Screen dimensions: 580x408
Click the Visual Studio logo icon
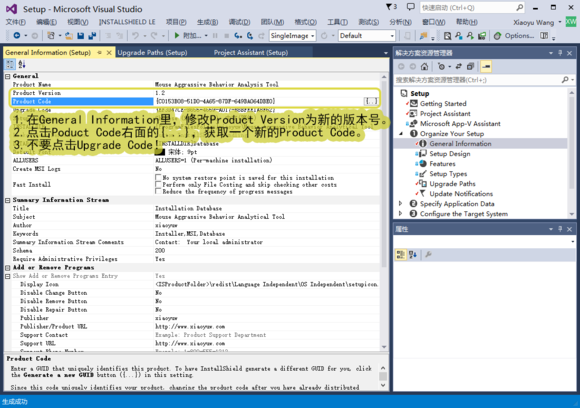(11, 9)
